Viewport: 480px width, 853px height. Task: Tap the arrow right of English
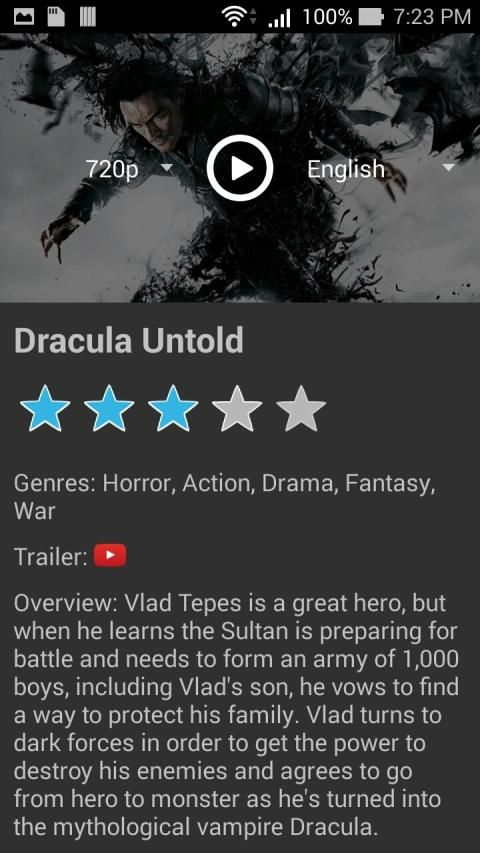tap(448, 168)
